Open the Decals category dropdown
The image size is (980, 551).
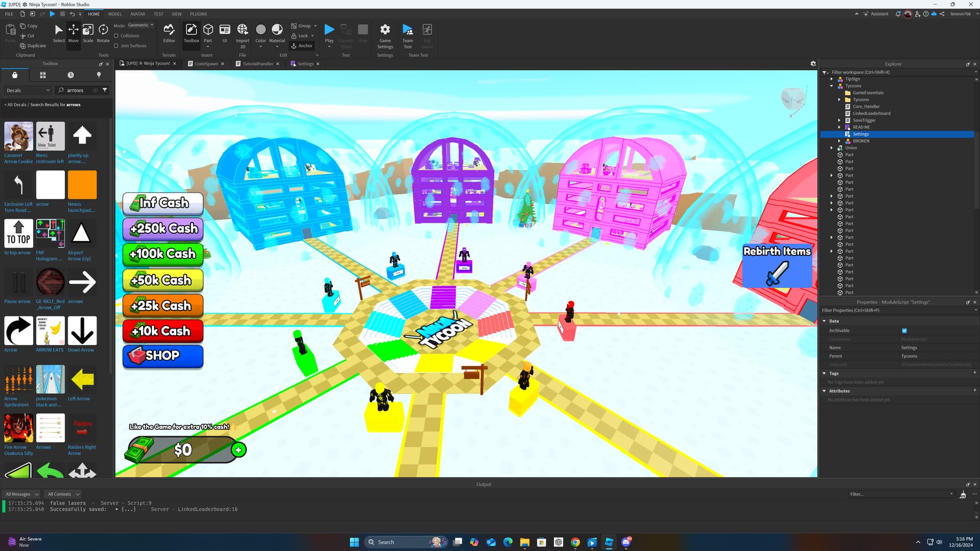(28, 90)
